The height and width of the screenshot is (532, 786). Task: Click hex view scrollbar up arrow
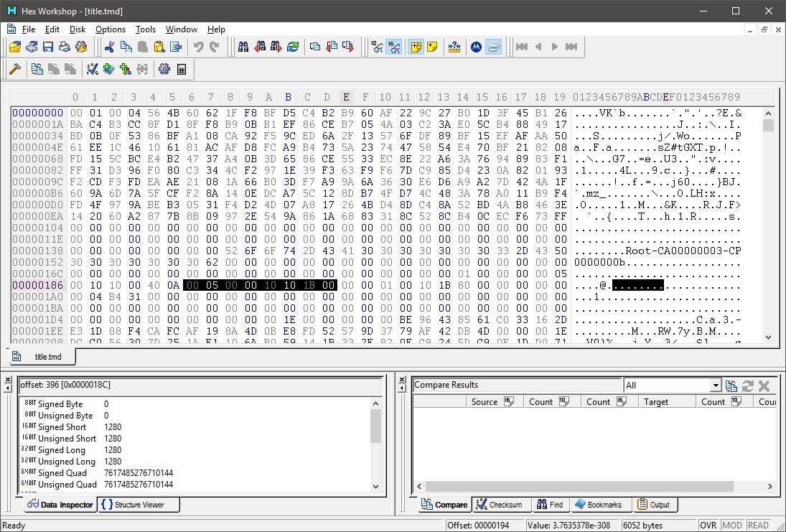(x=768, y=113)
